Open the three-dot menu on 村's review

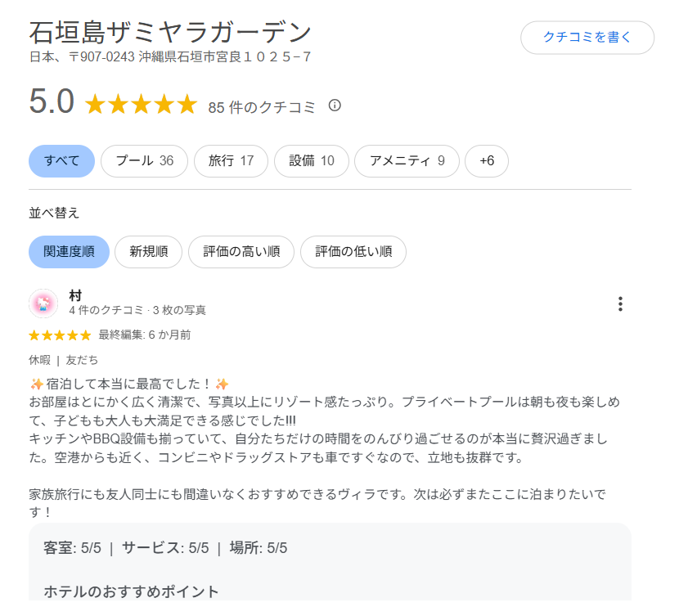(620, 304)
